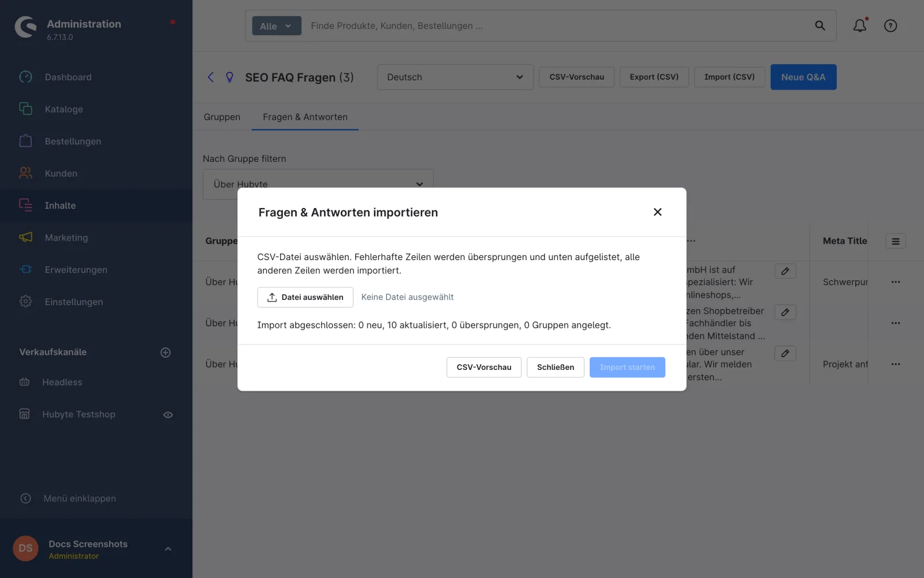This screenshot has height=578, width=924.
Task: Click the magnifier search icon
Action: click(x=820, y=25)
